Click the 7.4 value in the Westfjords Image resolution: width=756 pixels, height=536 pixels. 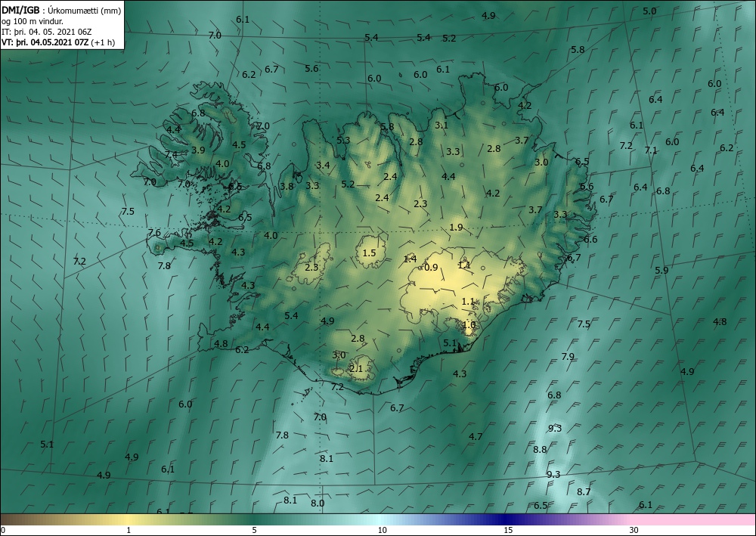click(171, 155)
